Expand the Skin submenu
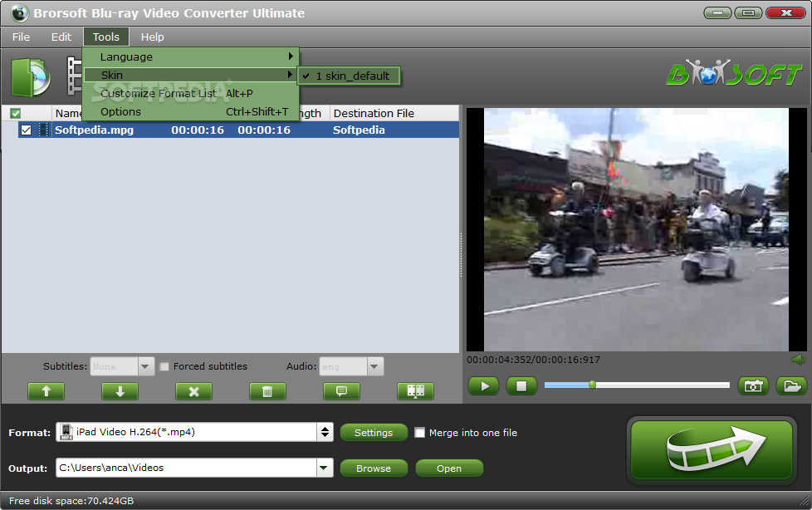Screen dimensions: 812x510 [x=191, y=75]
